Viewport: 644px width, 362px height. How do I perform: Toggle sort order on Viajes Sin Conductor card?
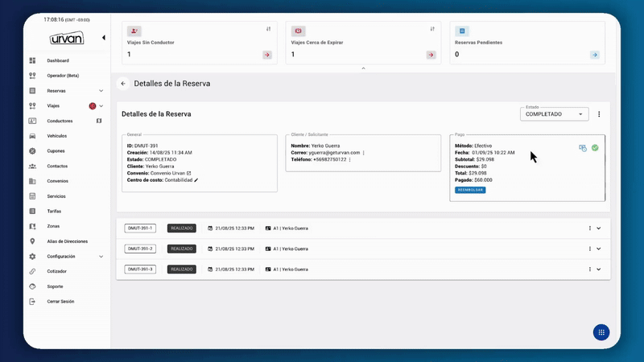(268, 29)
